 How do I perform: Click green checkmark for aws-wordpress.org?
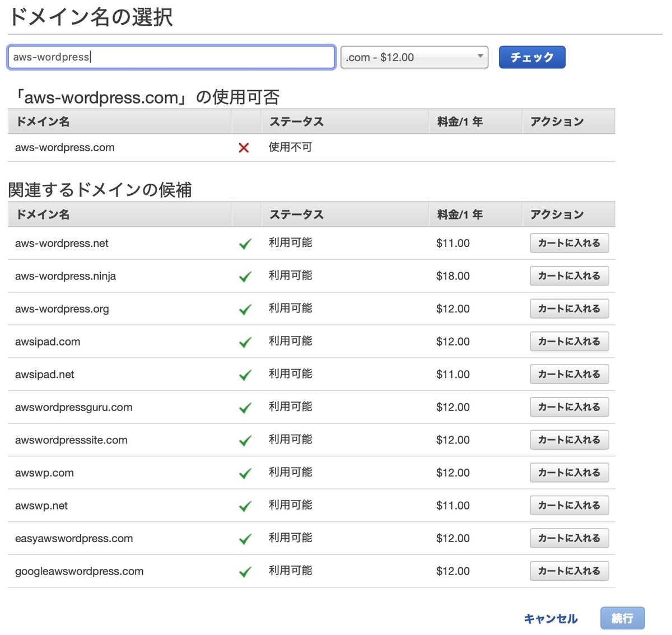point(245,310)
